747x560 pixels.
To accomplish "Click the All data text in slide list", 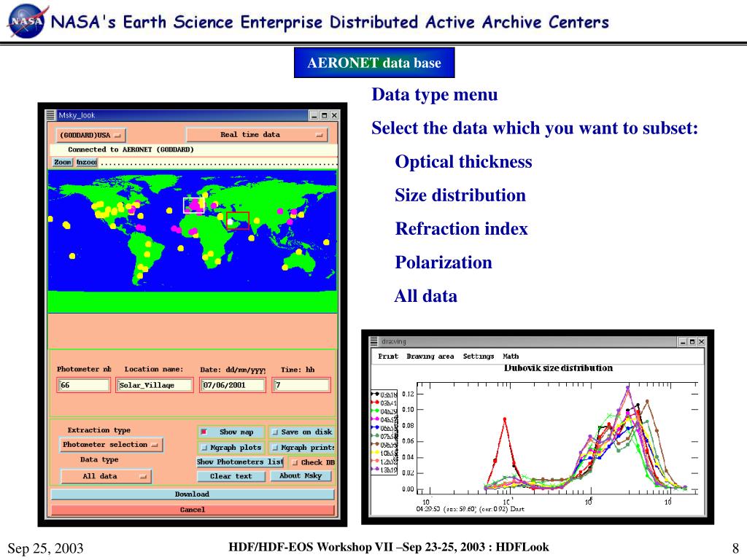I will pyautogui.click(x=426, y=296).
